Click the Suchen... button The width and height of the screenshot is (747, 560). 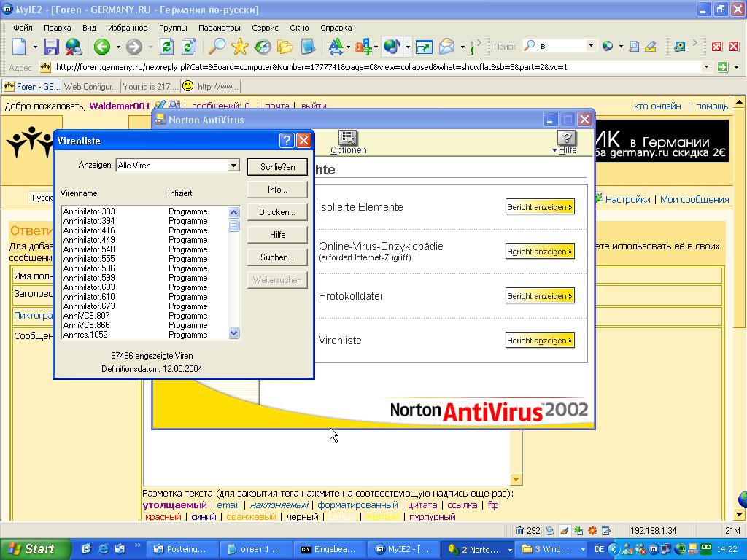(277, 257)
